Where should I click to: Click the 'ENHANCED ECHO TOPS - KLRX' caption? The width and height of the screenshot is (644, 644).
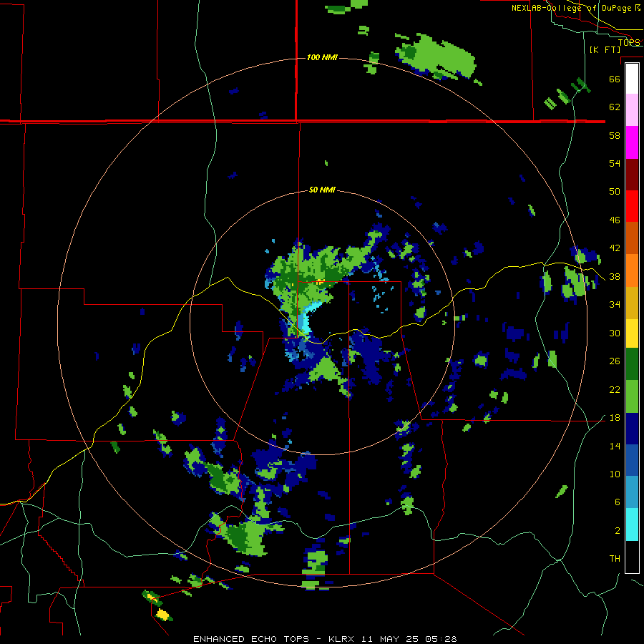(x=273, y=639)
